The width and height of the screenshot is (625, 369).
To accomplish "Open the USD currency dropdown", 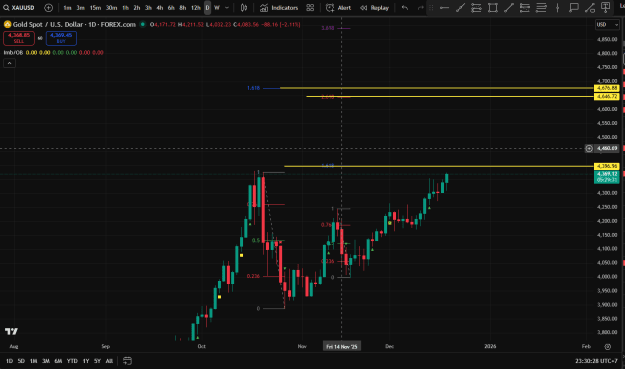I will [x=607, y=25].
